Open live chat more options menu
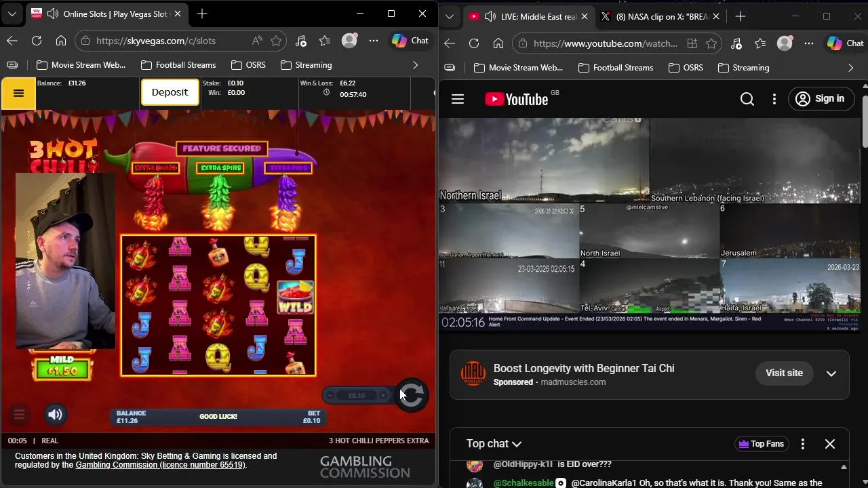This screenshot has width=868, height=488. coord(803,444)
